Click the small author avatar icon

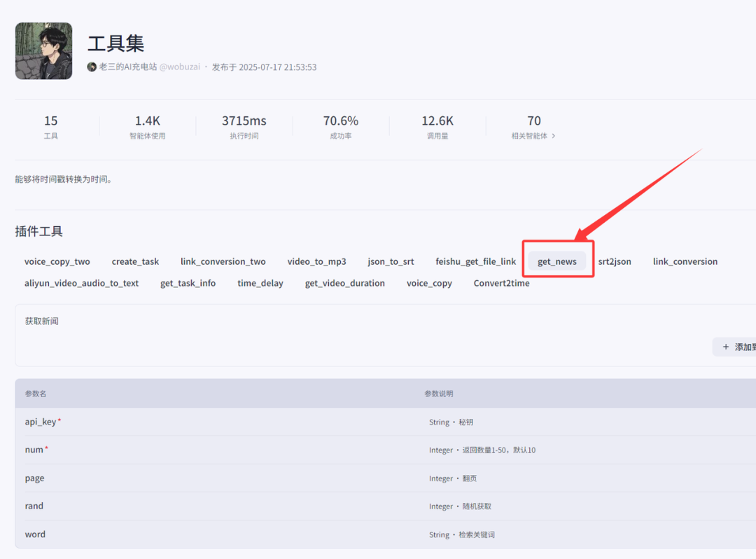[92, 67]
